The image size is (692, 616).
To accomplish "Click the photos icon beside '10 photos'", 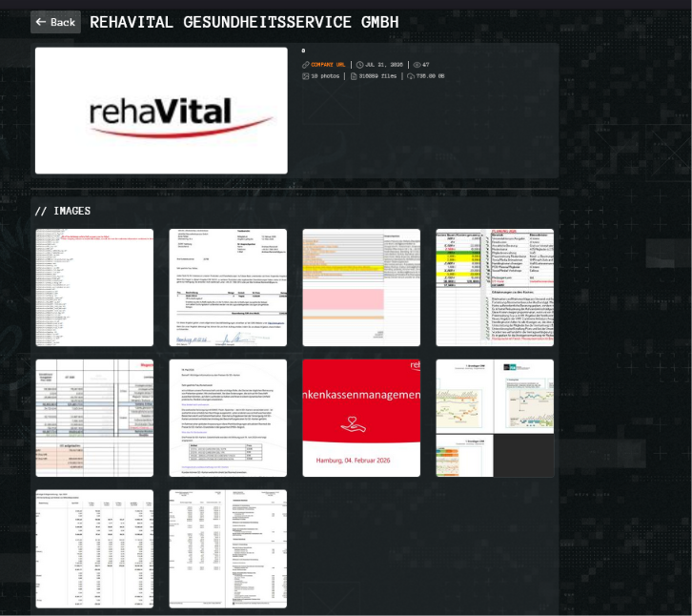I will (305, 76).
